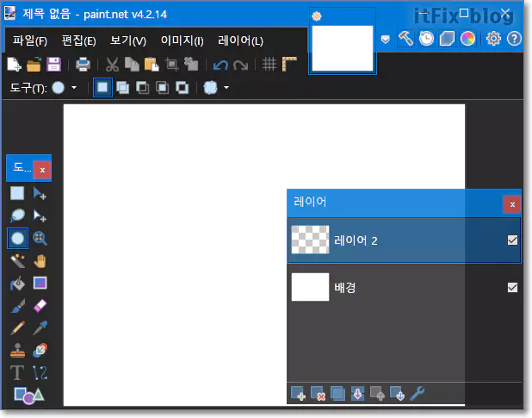The height and width of the screenshot is (418, 532).
Task: Click Add New Layer button
Action: point(298,394)
